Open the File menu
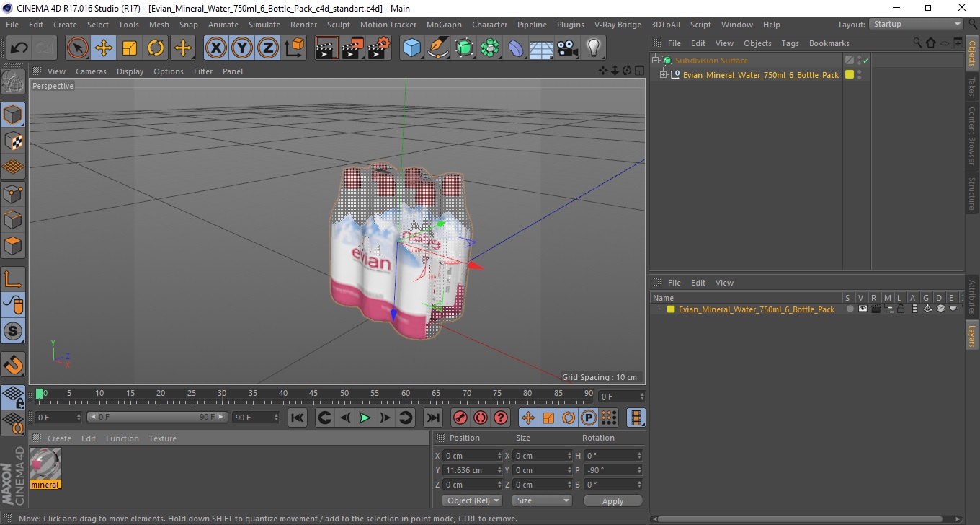 coord(12,25)
